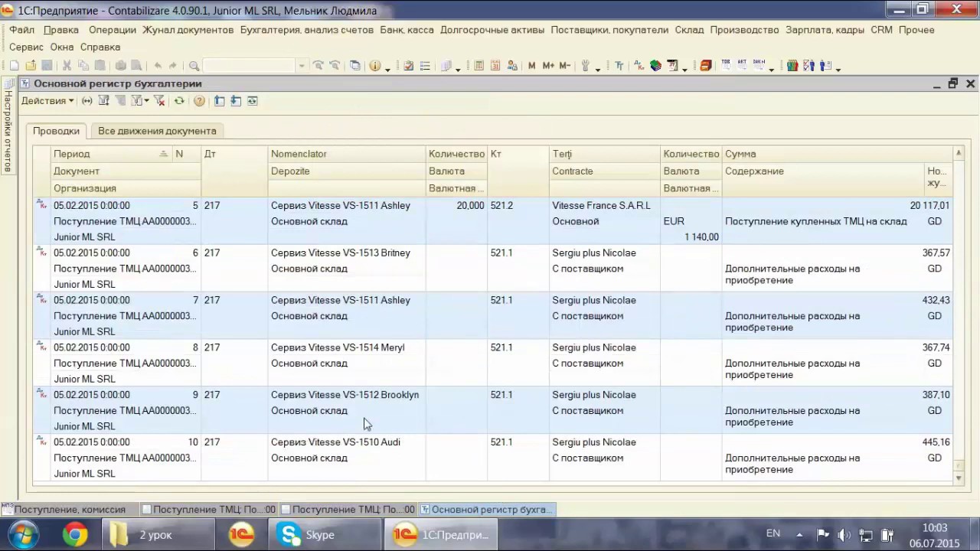
Task: Click the disable filter icon with red X
Action: tap(159, 101)
